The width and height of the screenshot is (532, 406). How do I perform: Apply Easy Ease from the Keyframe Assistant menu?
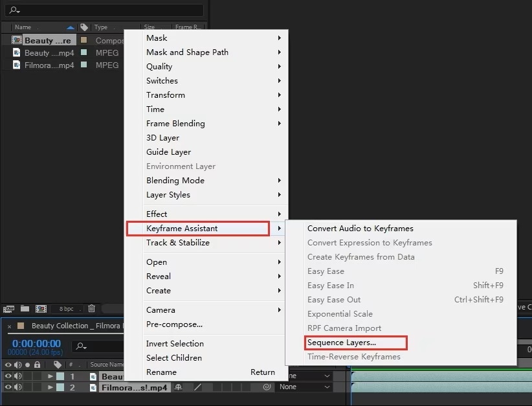click(326, 271)
